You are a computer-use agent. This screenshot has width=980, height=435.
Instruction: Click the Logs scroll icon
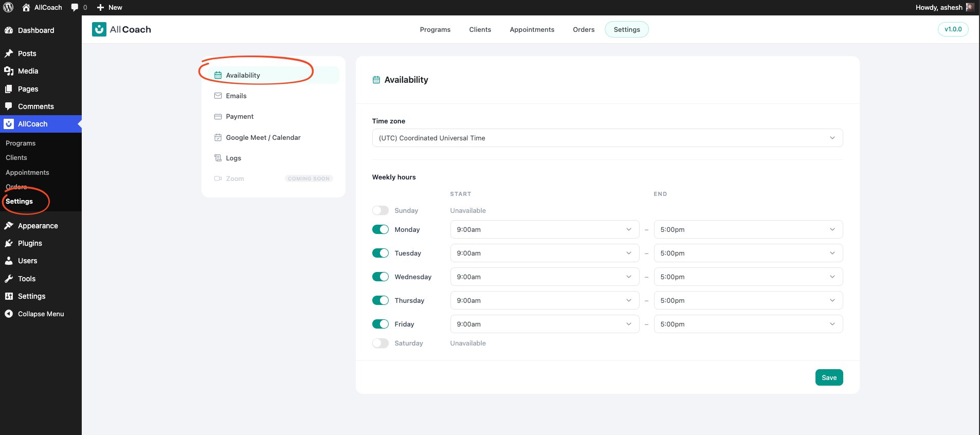coord(218,158)
